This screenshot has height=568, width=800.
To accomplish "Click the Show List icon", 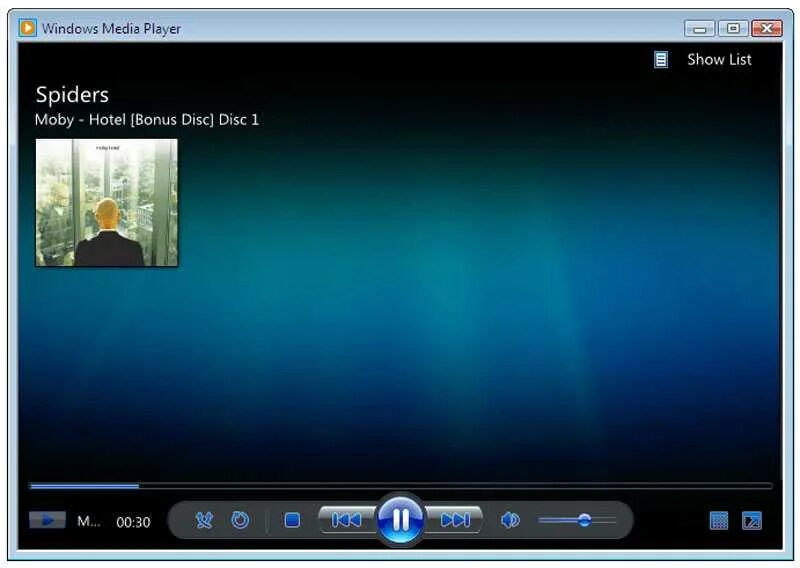I will 661,60.
